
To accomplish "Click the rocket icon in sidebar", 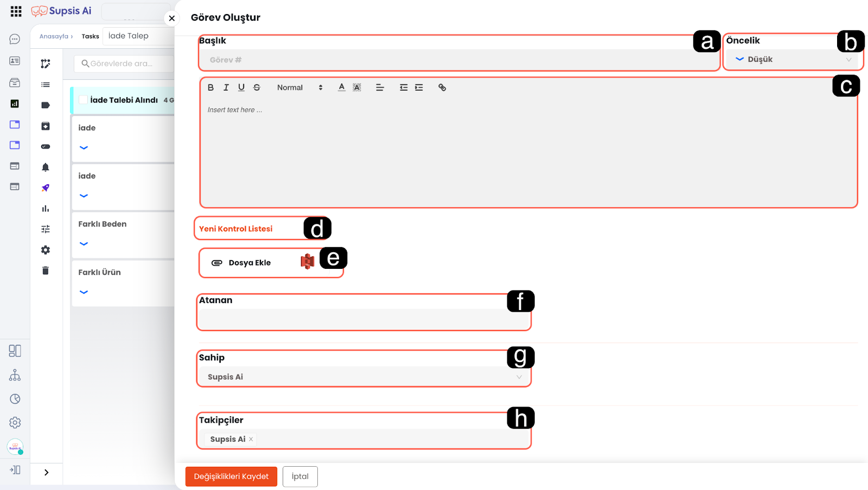I will pos(46,188).
